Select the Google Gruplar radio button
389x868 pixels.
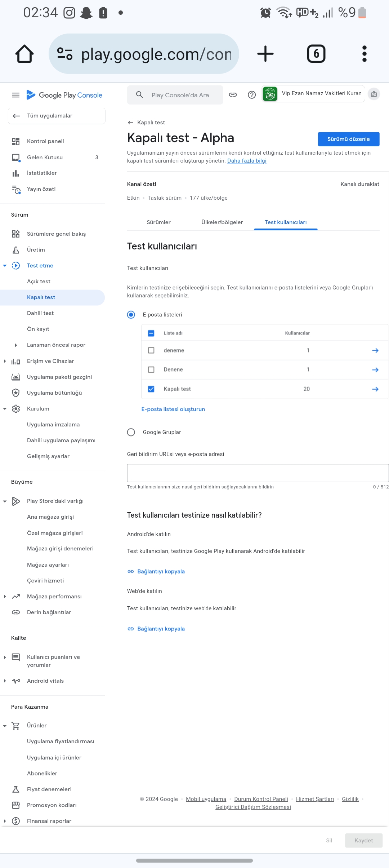coord(131,432)
